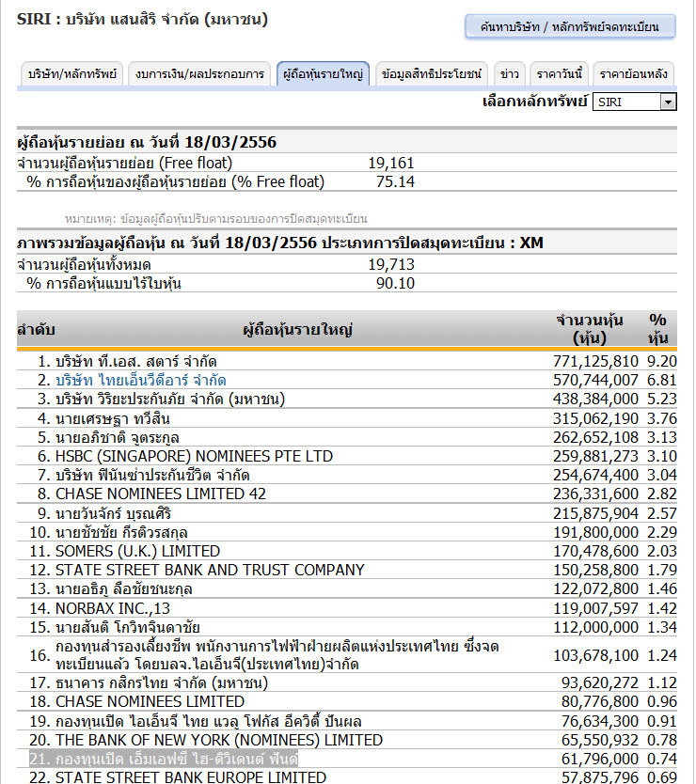Select shareholder นายอภิชาติ จูตระกูล

(x=117, y=437)
